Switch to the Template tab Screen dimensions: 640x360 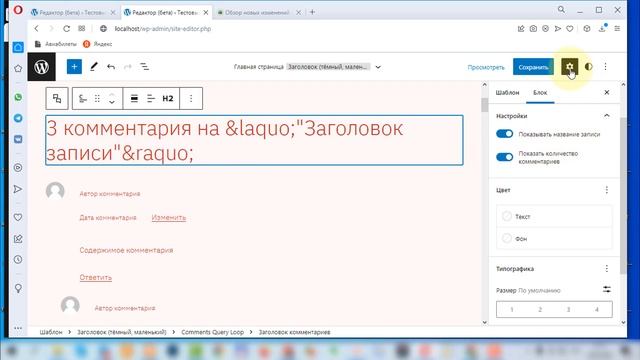[x=507, y=93]
